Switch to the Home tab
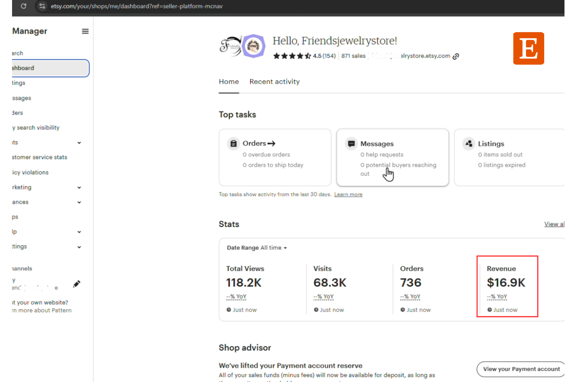Viewport: 588px width, 382px height. click(229, 82)
